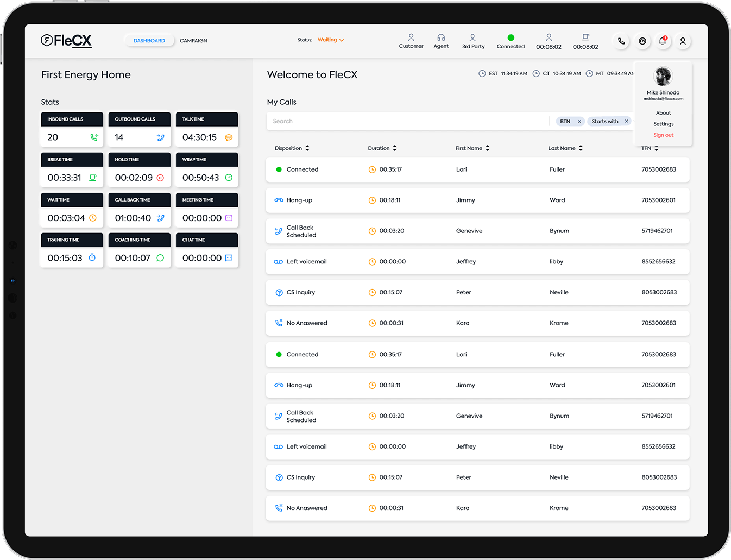Viewport: 731px width, 560px height.
Task: Click the Wait Time clock icon
Action: pos(93,218)
